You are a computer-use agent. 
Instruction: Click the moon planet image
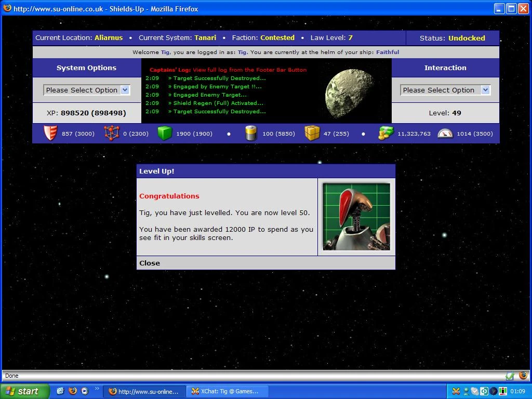click(350, 94)
